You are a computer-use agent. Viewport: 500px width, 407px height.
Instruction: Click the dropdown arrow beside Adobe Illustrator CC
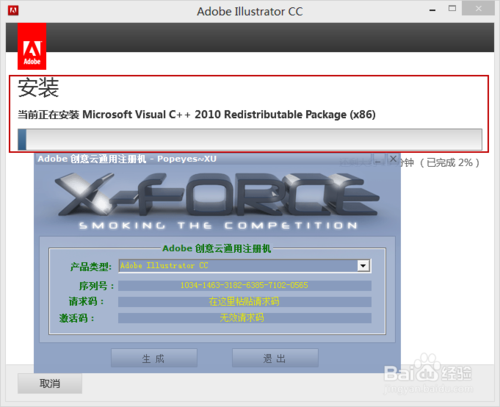click(x=363, y=266)
